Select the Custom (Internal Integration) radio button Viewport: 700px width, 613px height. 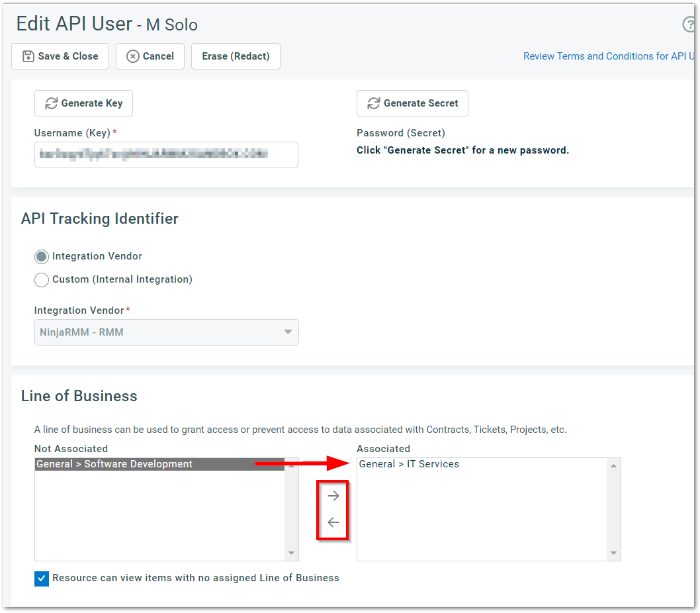41,279
